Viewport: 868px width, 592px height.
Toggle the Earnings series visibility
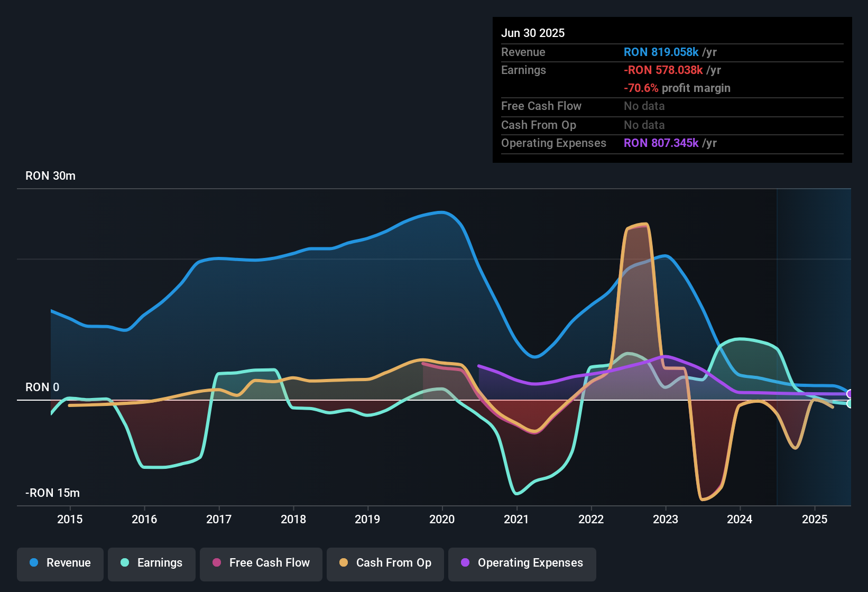coord(152,563)
